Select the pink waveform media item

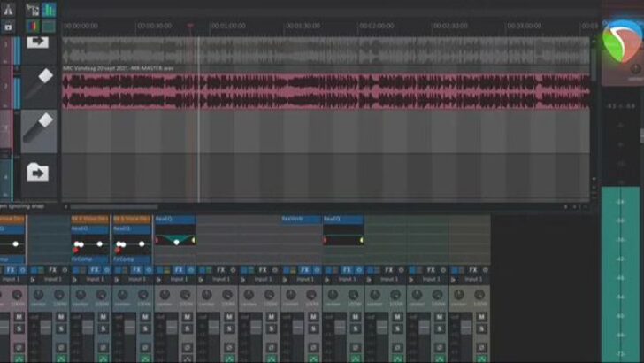tap(326, 91)
